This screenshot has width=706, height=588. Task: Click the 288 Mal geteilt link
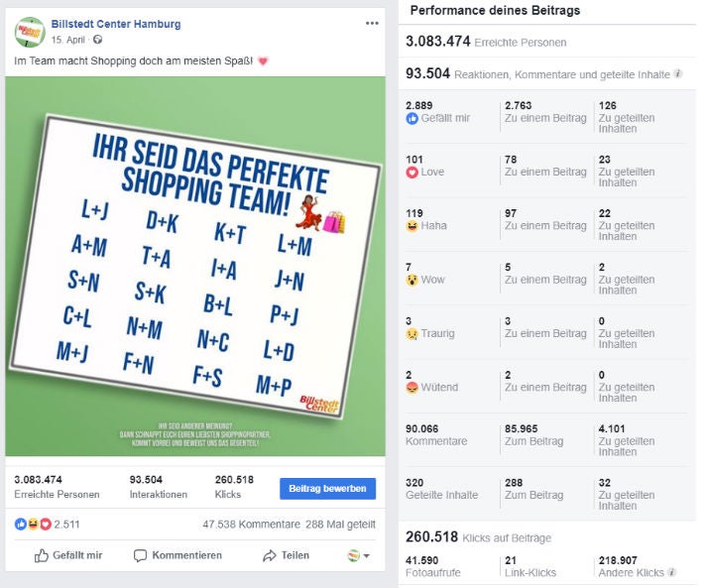[x=340, y=525]
